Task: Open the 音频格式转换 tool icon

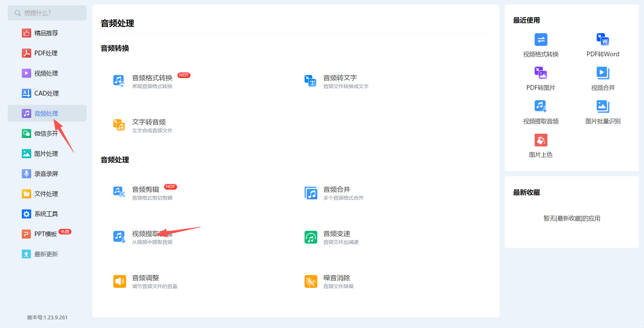Action: 119,81
